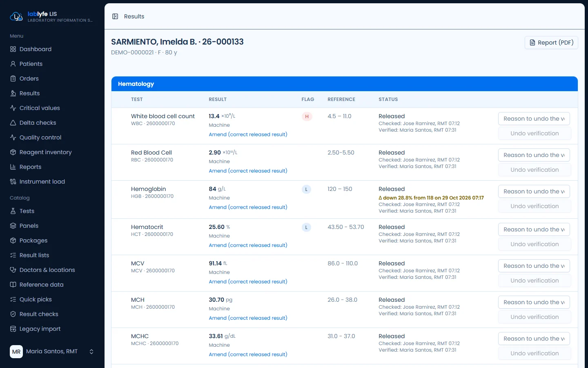This screenshot has height=368, width=588.
Task: Click the Doctors & locations stethoscope icon
Action: [x=13, y=270]
